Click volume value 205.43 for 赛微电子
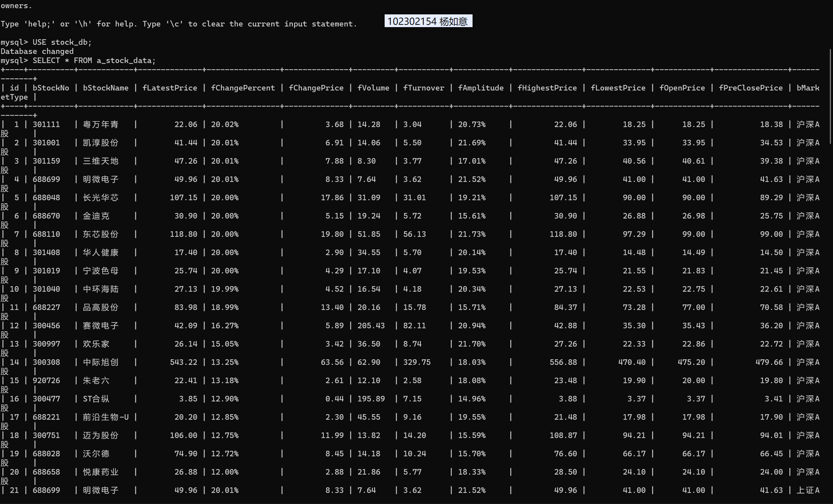The width and height of the screenshot is (833, 504). click(371, 326)
